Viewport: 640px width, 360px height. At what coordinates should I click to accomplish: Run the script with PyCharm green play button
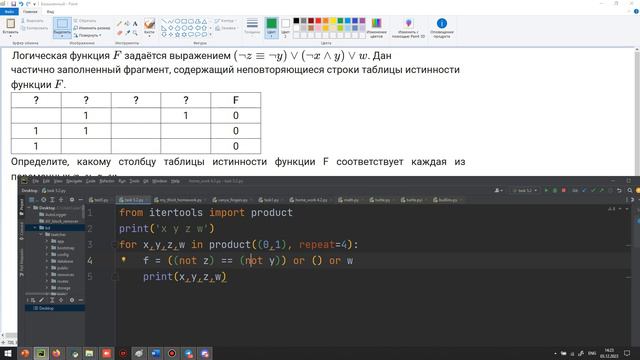point(547,190)
